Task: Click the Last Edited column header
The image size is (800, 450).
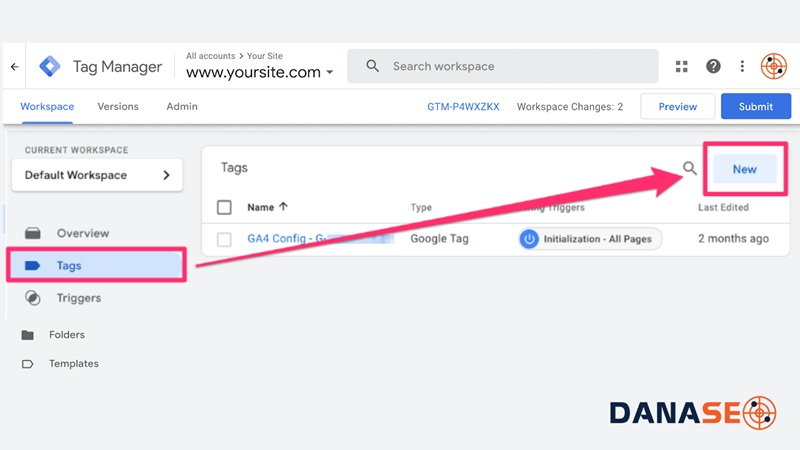Action: pyautogui.click(x=723, y=207)
